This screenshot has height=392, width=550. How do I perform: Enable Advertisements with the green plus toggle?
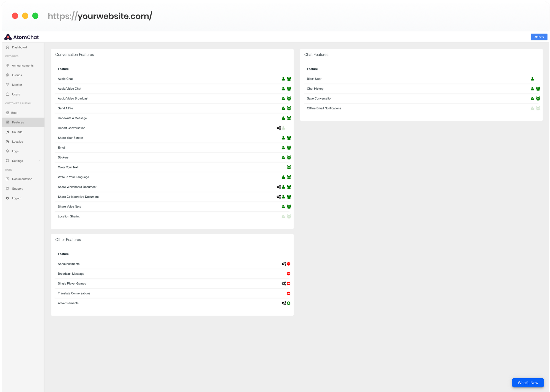[288, 303]
